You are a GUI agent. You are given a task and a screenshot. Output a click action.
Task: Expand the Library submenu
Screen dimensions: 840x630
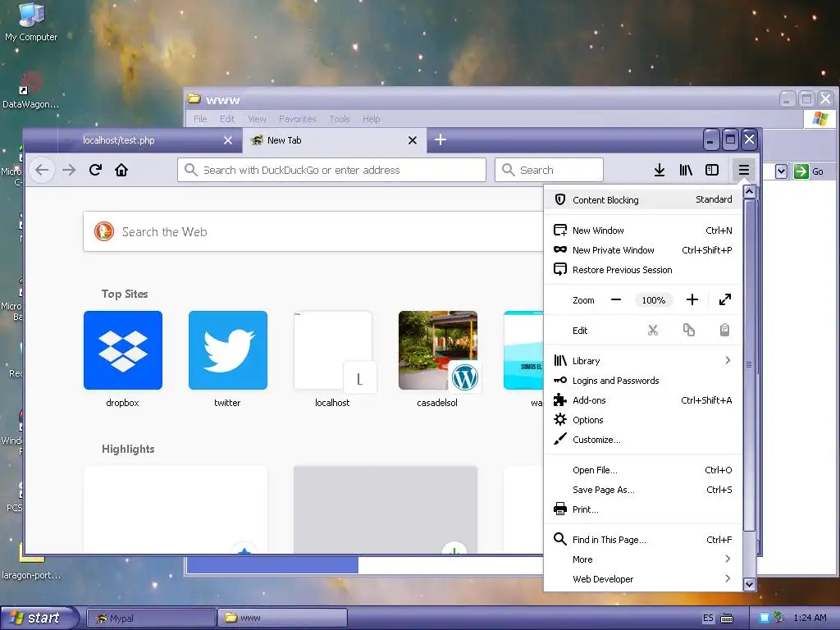click(x=643, y=361)
